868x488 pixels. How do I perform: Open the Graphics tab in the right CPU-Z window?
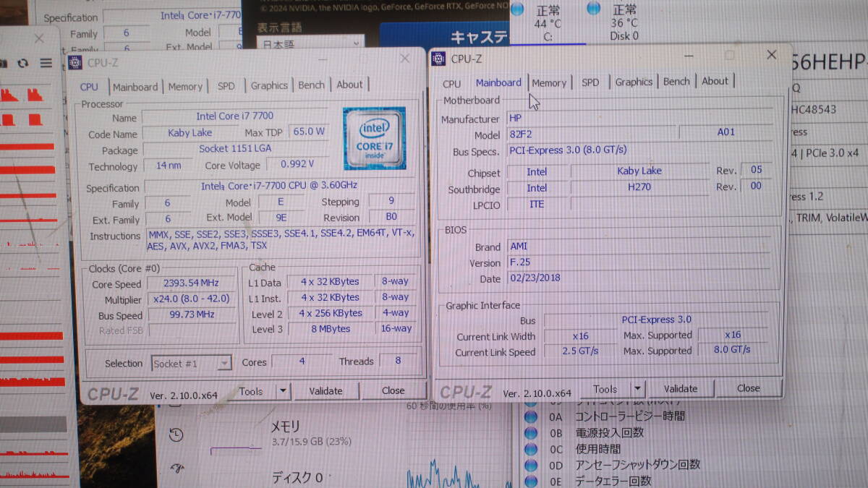634,82
